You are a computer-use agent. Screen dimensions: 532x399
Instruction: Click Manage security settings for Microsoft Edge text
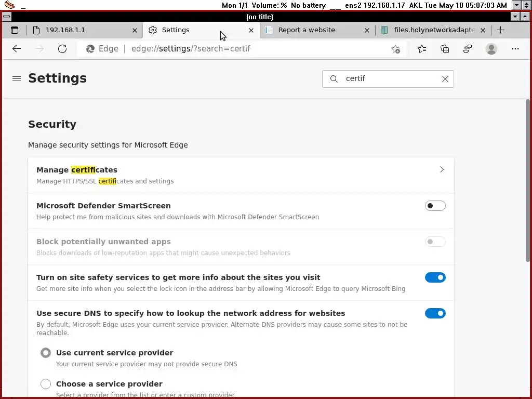point(108,145)
